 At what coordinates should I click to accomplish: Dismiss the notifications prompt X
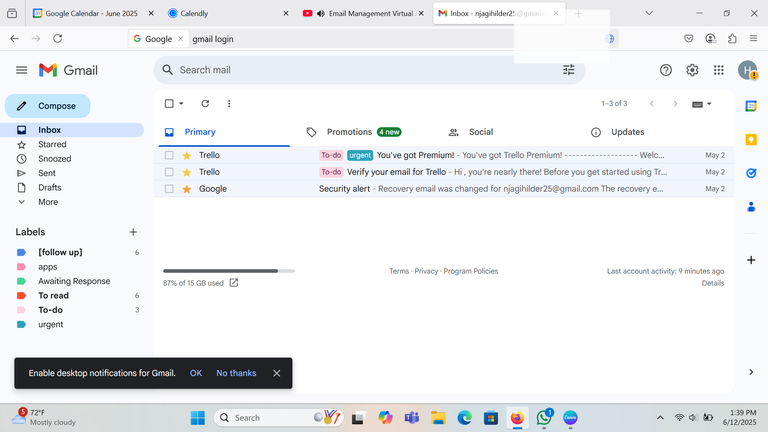click(277, 373)
